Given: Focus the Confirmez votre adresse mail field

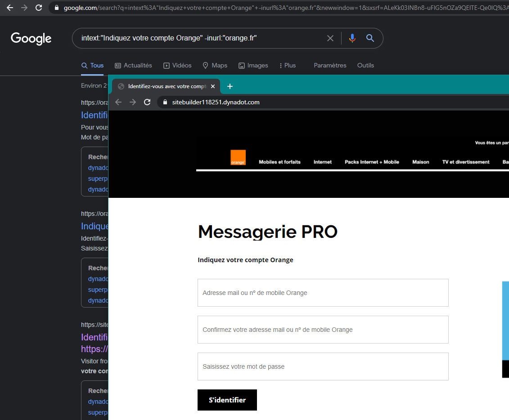Looking at the screenshot, I should click(323, 330).
